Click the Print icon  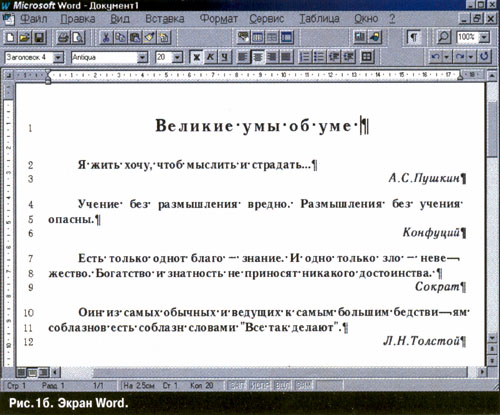63,37
